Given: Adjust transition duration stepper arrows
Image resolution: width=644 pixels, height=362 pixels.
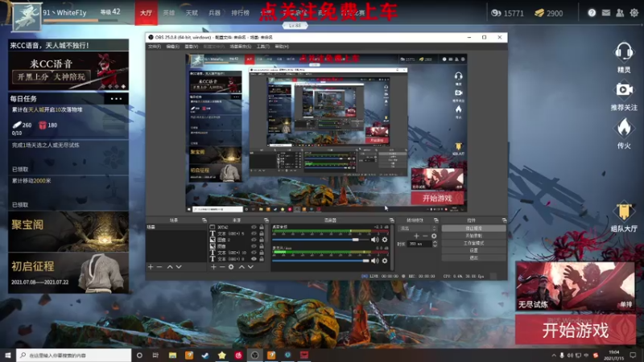Looking at the screenshot, I should coord(435,244).
